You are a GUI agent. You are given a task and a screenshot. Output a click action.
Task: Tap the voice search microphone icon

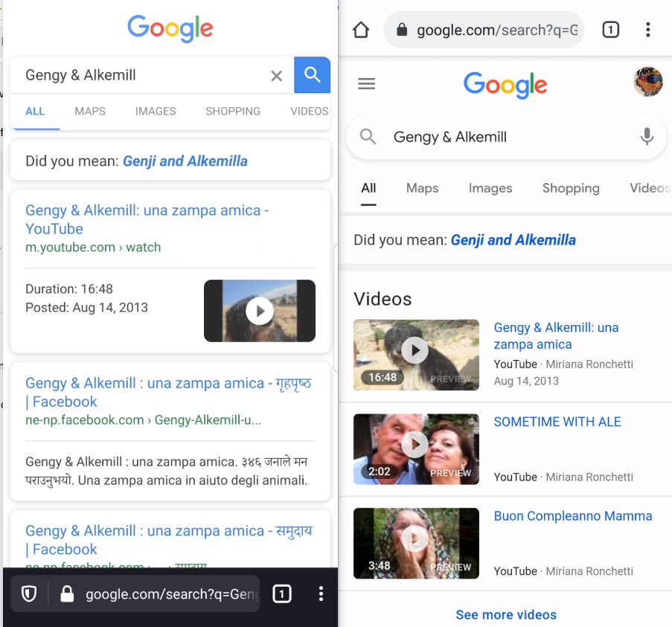click(x=647, y=137)
